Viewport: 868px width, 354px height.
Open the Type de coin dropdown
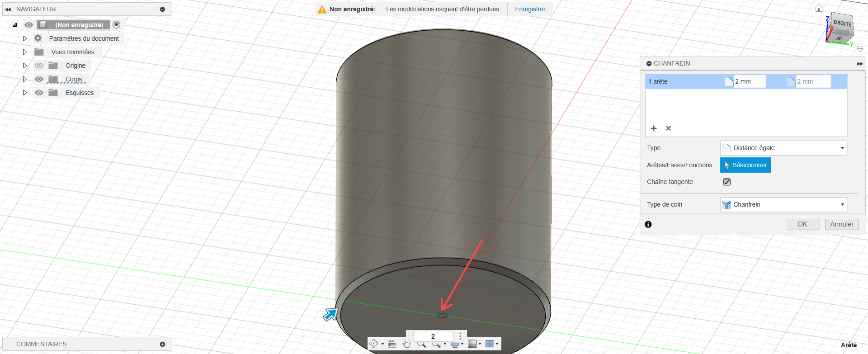pyautogui.click(x=783, y=204)
